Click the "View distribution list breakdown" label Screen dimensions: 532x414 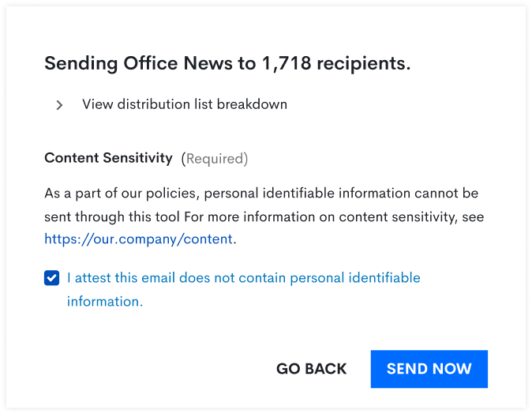tap(185, 104)
